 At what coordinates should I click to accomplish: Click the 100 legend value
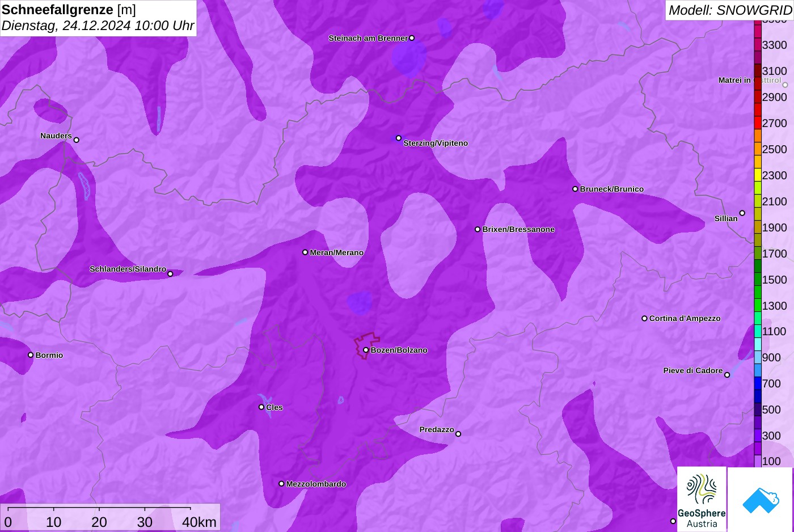[771, 461]
